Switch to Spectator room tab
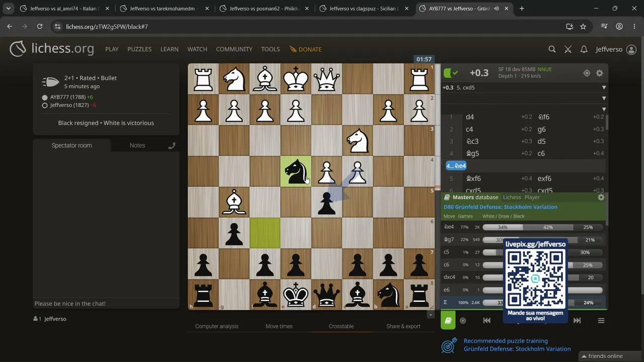 click(71, 145)
